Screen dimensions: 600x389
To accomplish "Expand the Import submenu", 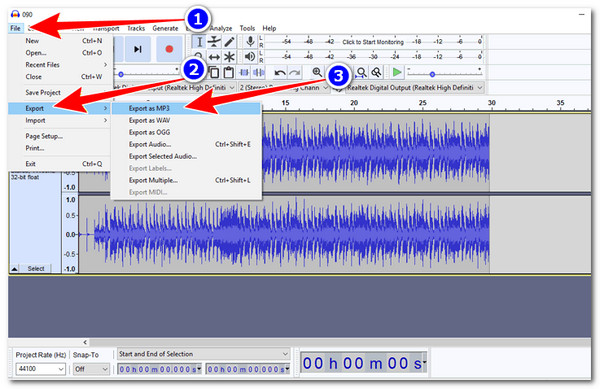I will [x=61, y=120].
